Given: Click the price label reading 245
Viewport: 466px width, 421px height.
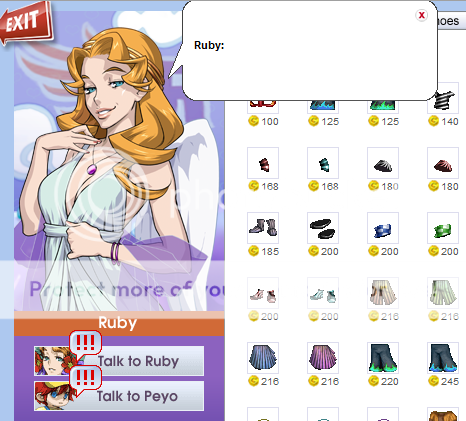Looking at the screenshot, I should coord(450,382).
